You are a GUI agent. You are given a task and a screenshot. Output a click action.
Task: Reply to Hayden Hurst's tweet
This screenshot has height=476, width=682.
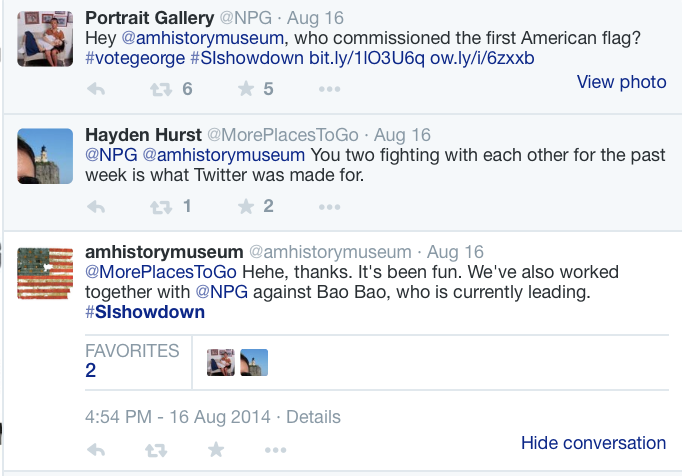pyautogui.click(x=97, y=207)
